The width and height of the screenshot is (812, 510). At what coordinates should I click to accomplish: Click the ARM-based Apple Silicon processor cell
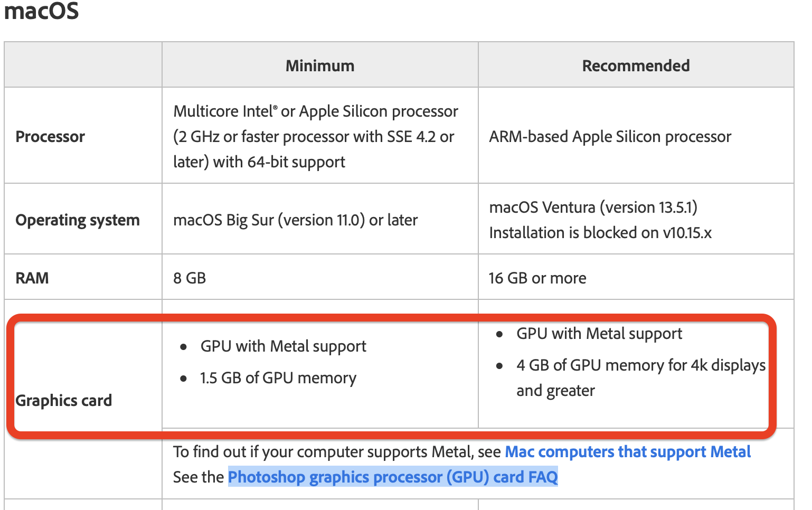(610, 137)
